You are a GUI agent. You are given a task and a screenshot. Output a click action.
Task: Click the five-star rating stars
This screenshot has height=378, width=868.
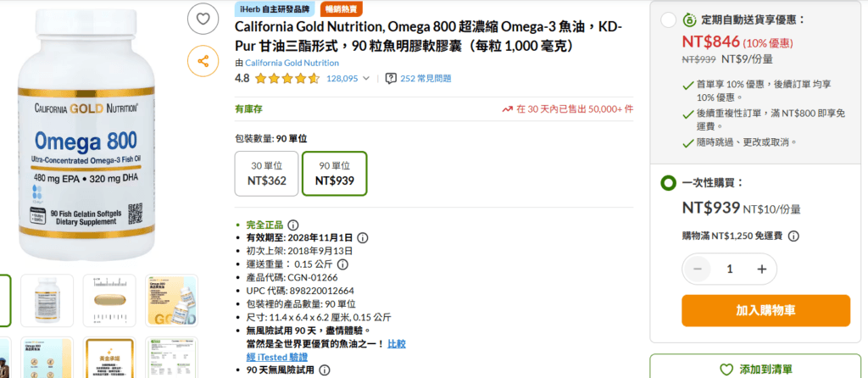[287, 79]
